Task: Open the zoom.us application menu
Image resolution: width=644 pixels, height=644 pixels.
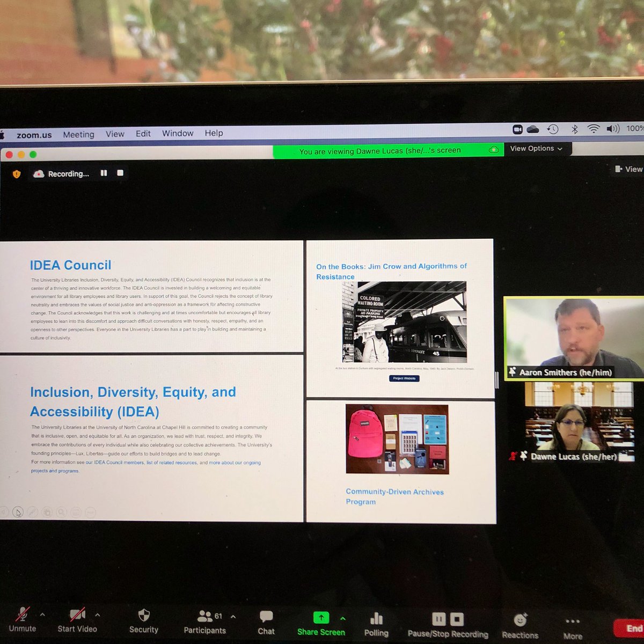Action: click(x=34, y=135)
